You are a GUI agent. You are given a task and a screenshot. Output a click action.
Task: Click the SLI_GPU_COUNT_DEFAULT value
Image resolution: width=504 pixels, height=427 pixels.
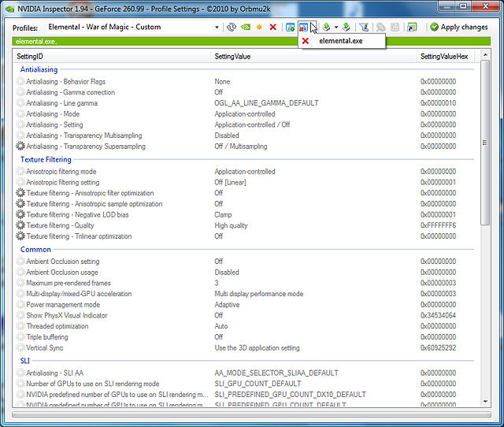click(x=258, y=384)
